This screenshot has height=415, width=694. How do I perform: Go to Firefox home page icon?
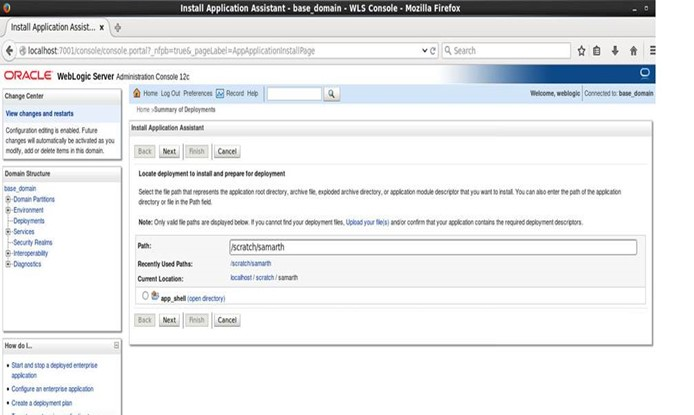pyautogui.click(x=633, y=51)
